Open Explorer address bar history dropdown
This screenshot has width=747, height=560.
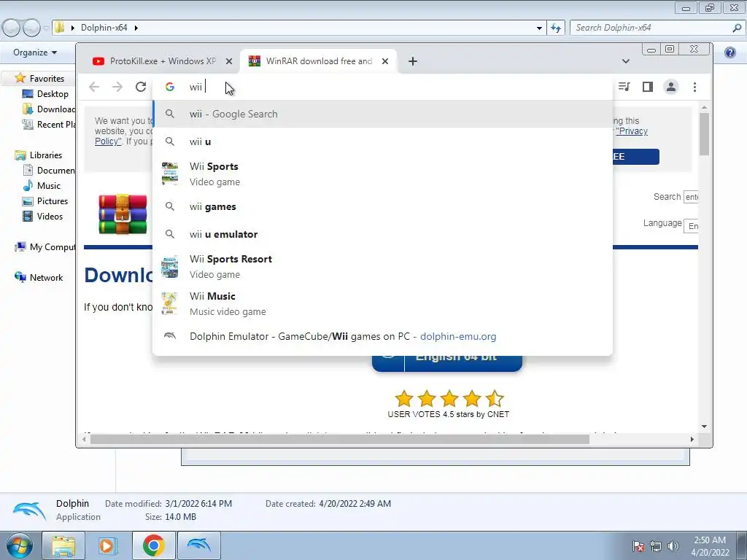click(x=539, y=28)
